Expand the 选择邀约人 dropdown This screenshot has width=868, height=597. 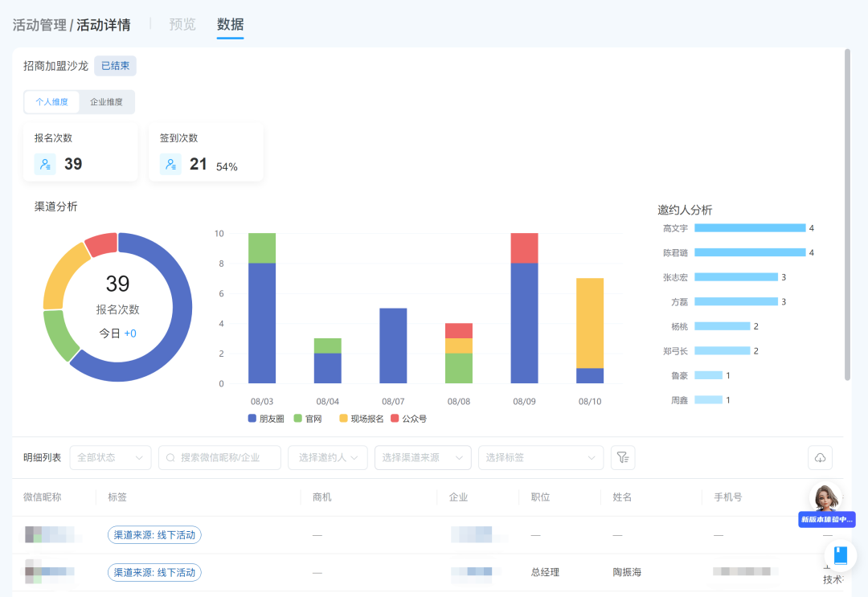click(x=328, y=457)
